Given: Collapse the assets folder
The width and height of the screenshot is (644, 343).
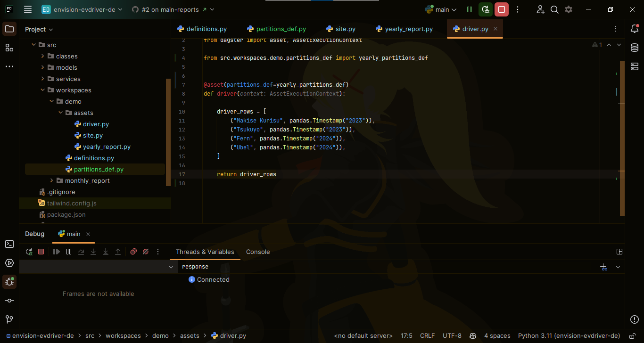Looking at the screenshot, I should tap(60, 113).
